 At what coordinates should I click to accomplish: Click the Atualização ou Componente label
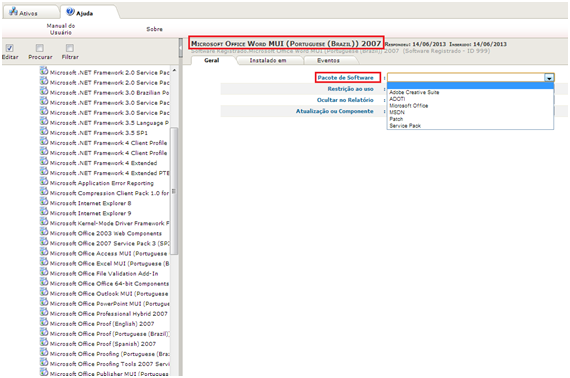click(334, 111)
